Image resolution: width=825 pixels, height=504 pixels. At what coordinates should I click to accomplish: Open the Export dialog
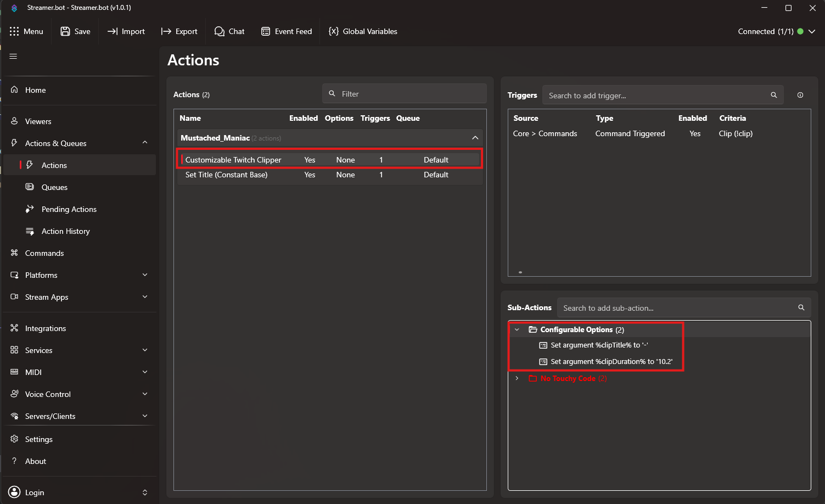point(179,31)
